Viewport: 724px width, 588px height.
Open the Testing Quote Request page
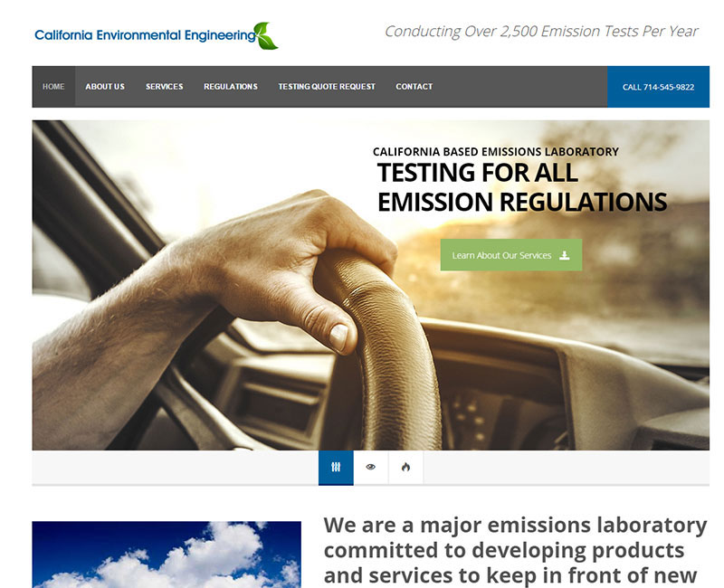pyautogui.click(x=326, y=87)
